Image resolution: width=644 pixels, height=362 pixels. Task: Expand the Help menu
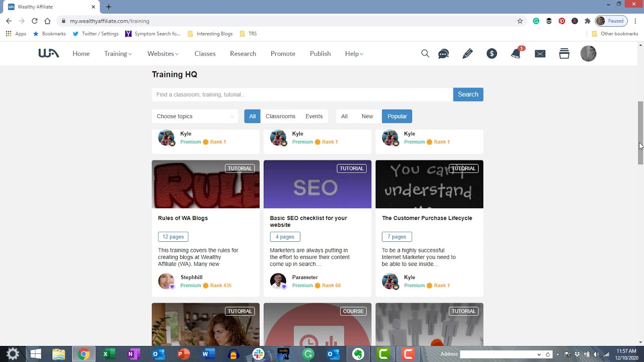coord(354,54)
